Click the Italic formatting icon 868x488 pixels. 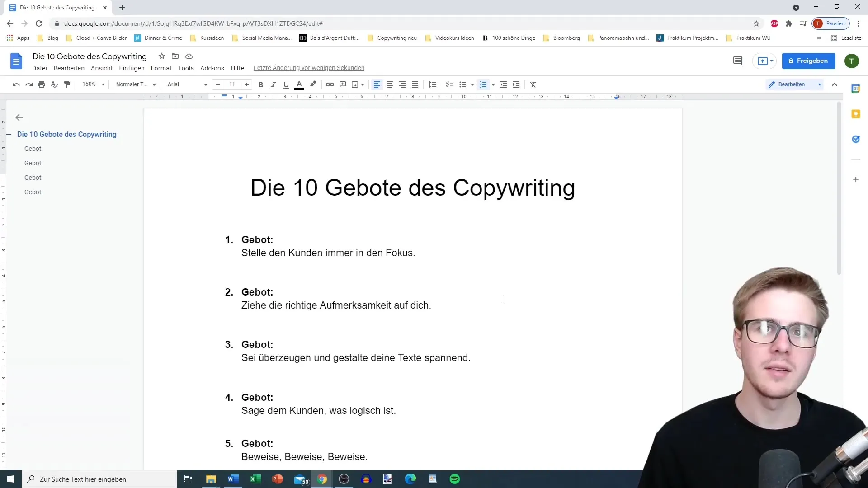pos(274,84)
